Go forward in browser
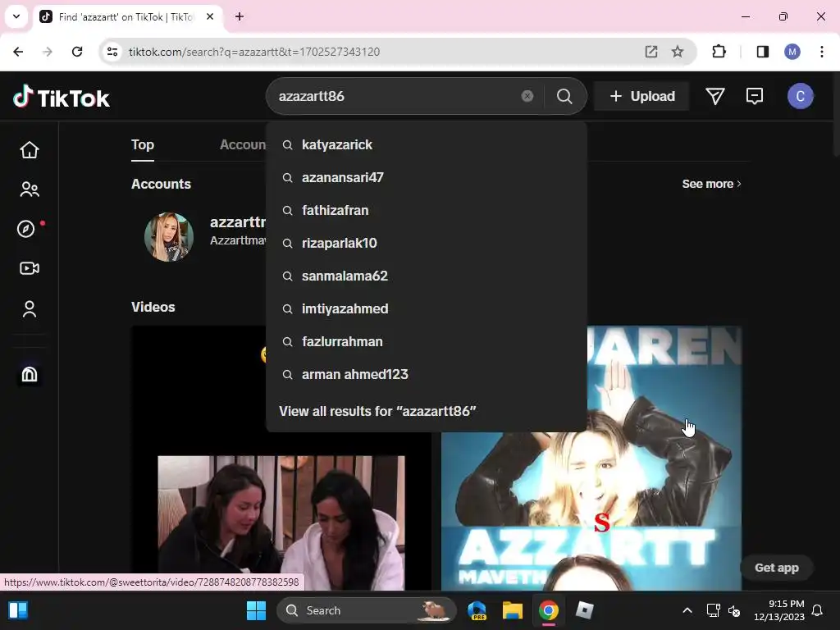 pyautogui.click(x=48, y=52)
